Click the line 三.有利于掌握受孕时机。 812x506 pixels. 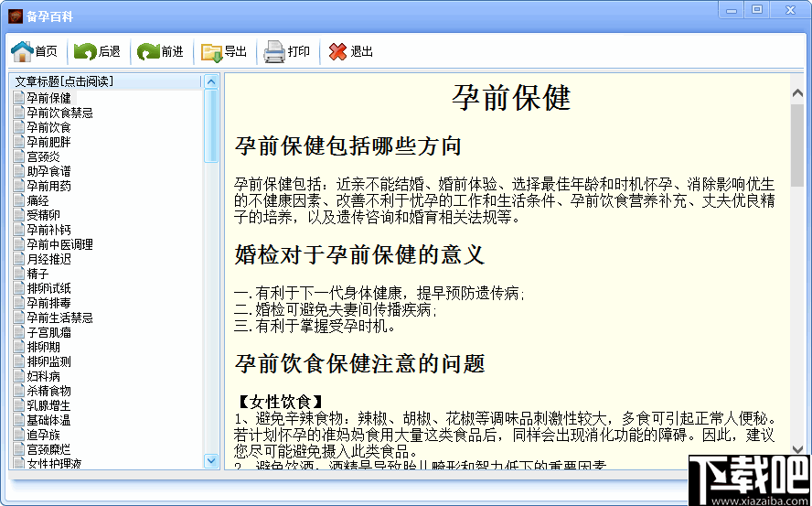pos(315,327)
